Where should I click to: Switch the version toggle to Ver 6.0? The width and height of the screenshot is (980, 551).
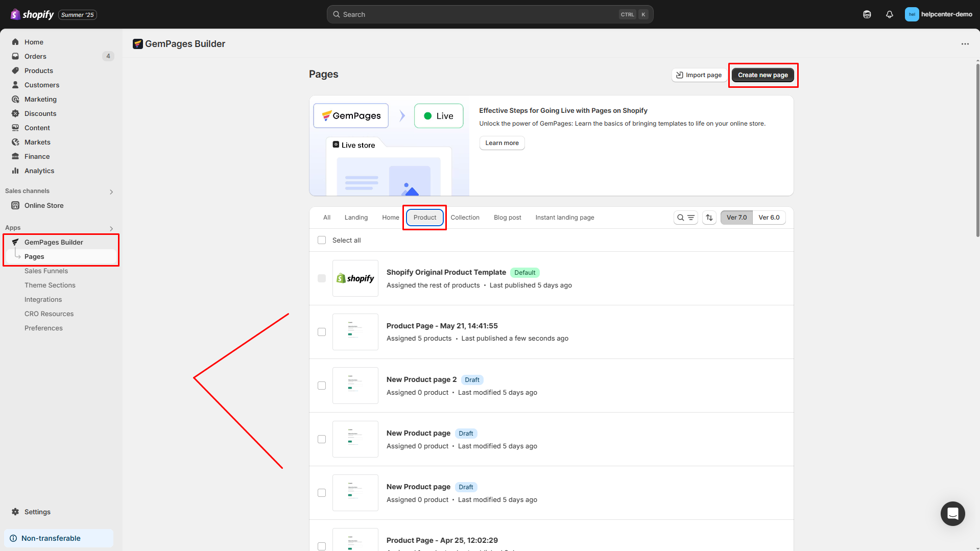(x=769, y=217)
